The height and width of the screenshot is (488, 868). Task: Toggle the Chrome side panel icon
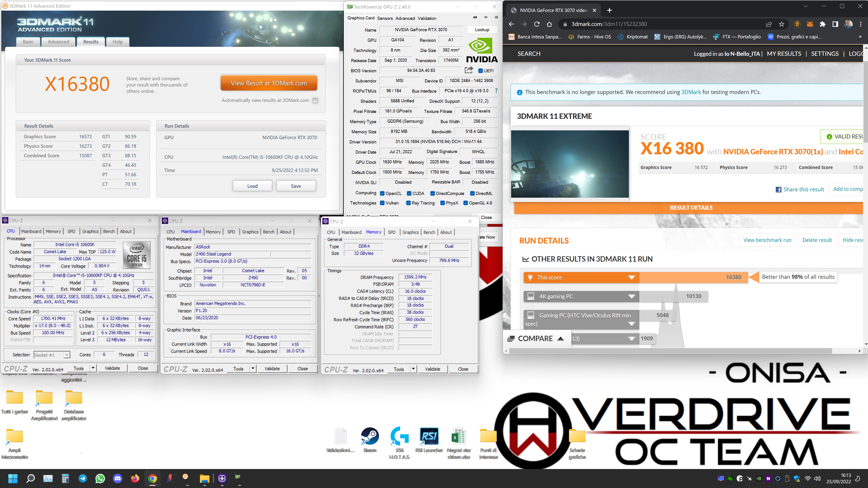pyautogui.click(x=835, y=24)
